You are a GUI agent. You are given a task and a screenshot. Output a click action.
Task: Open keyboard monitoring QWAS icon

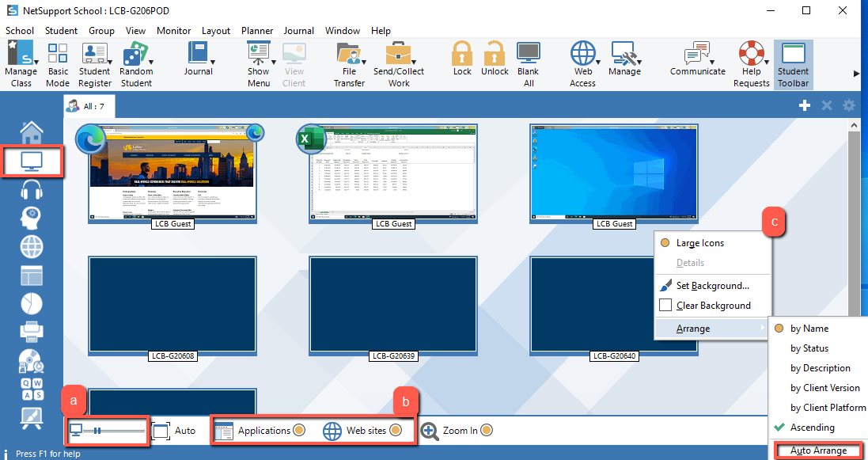(x=32, y=389)
